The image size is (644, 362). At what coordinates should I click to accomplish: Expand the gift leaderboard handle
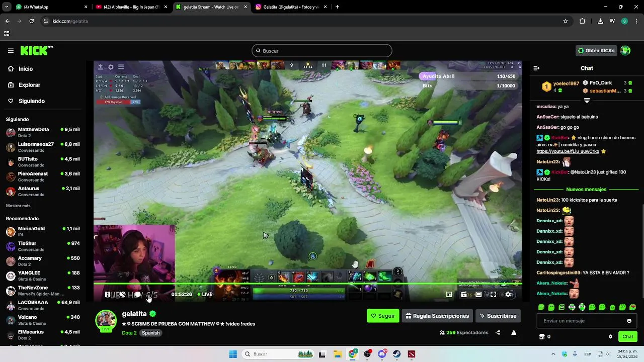(x=587, y=101)
